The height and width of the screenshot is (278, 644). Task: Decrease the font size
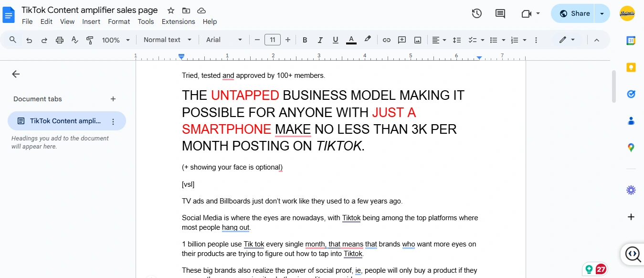pyautogui.click(x=257, y=40)
